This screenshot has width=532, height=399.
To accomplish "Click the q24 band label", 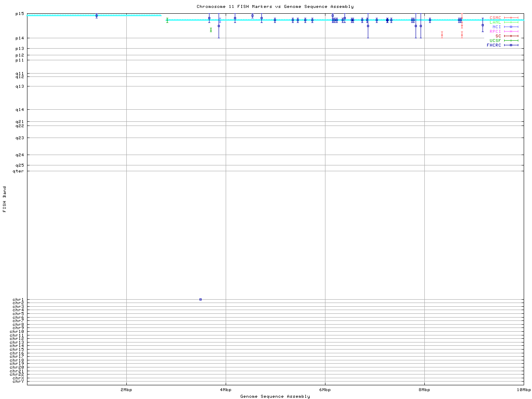I will pos(20,155).
